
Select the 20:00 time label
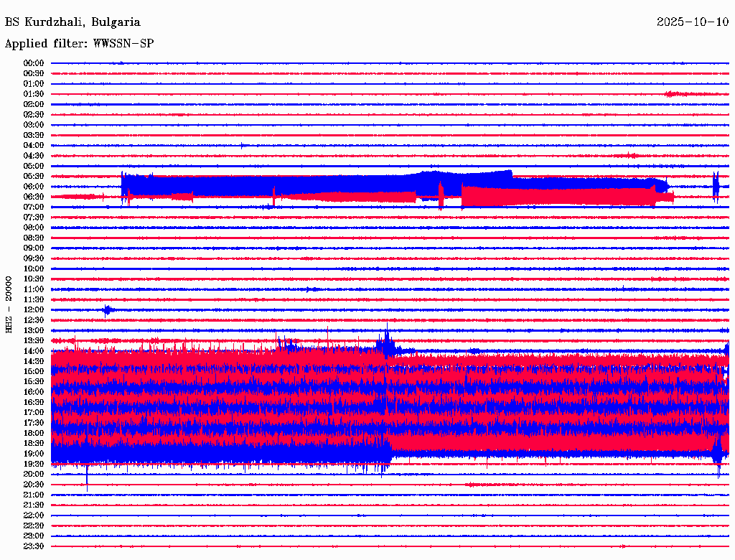coord(34,474)
